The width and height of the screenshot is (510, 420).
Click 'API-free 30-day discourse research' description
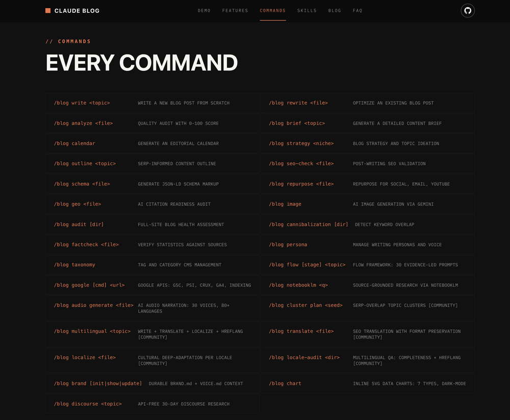184,404
